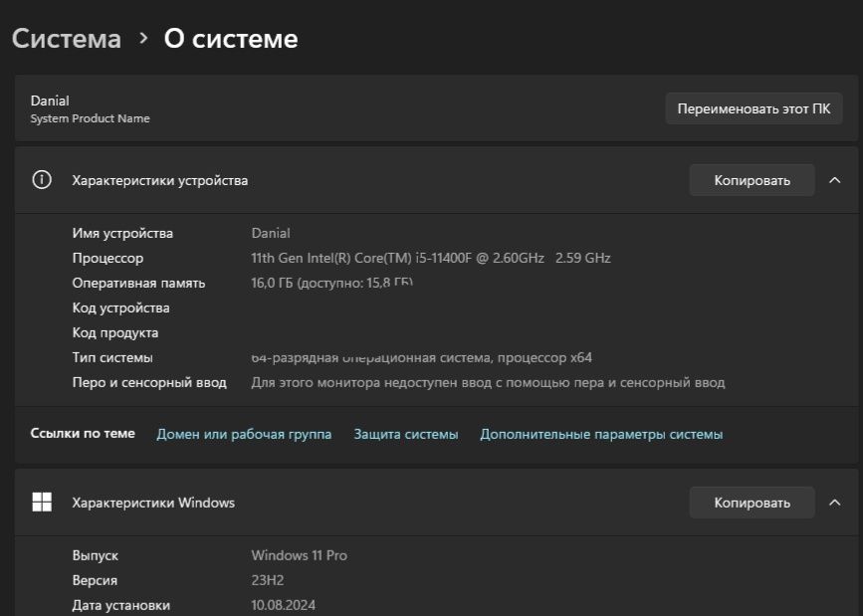Click the breadcrumb arrow after Система
The height and width of the screenshot is (616, 863).
click(143, 38)
